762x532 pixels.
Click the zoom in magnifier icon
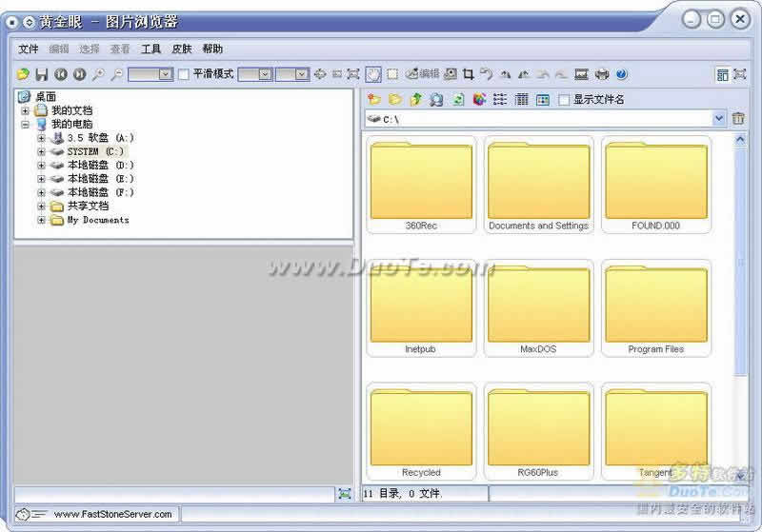pyautogui.click(x=98, y=74)
